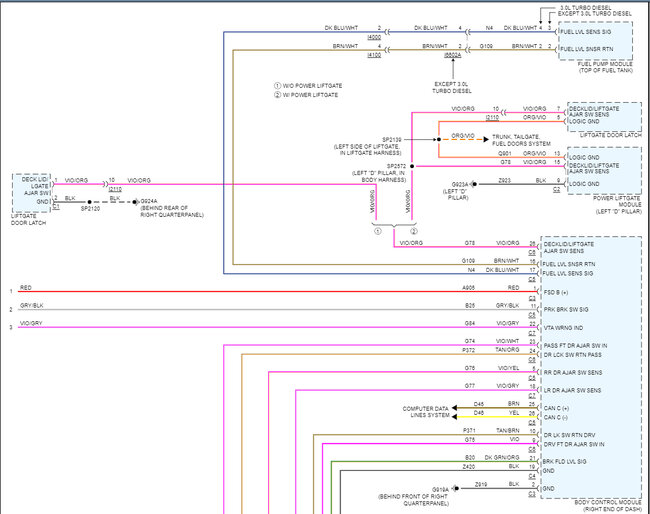Click the left Liftgate Door Latch component
Screen dimensions: 650x514
point(32,191)
